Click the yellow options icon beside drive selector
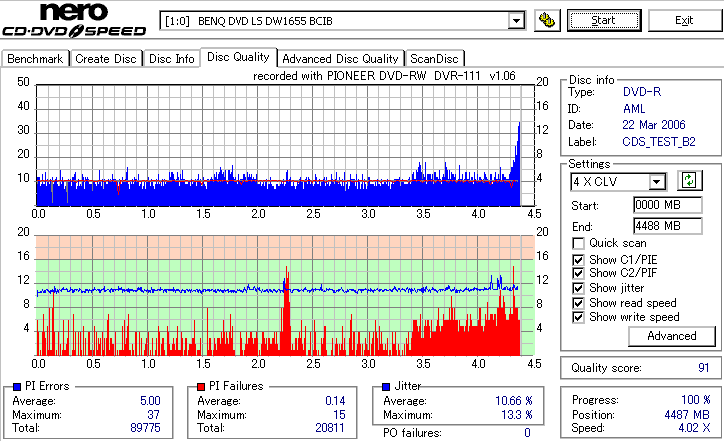724x441 pixels. click(x=547, y=21)
